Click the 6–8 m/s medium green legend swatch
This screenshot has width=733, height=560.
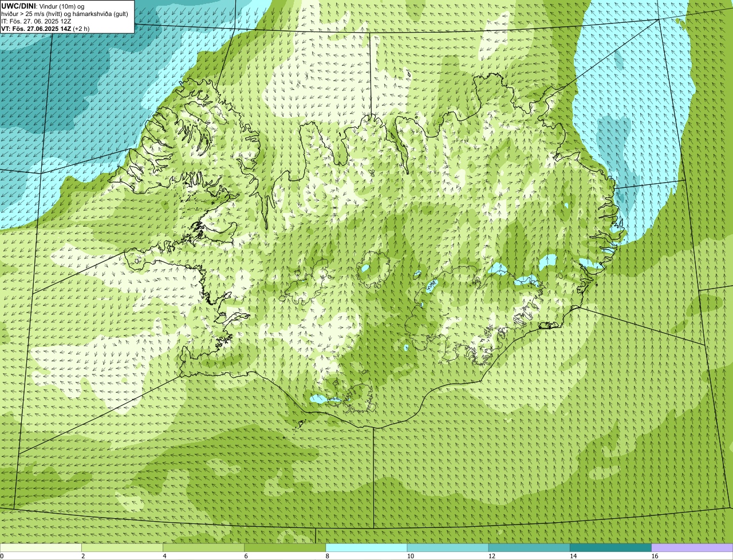click(285, 547)
